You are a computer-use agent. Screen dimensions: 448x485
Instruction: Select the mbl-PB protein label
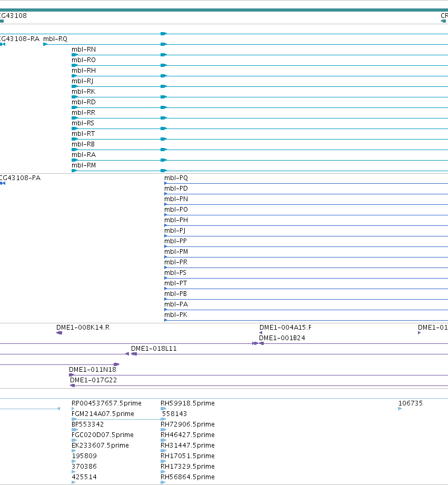(x=175, y=293)
